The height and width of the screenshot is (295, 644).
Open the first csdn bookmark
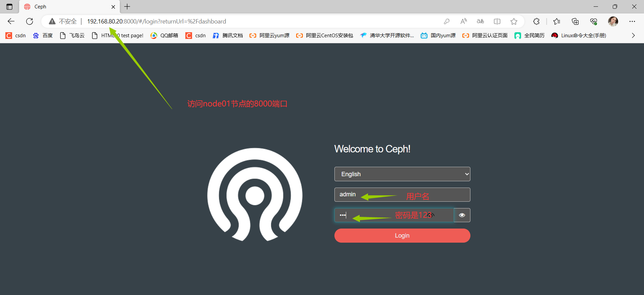click(16, 36)
